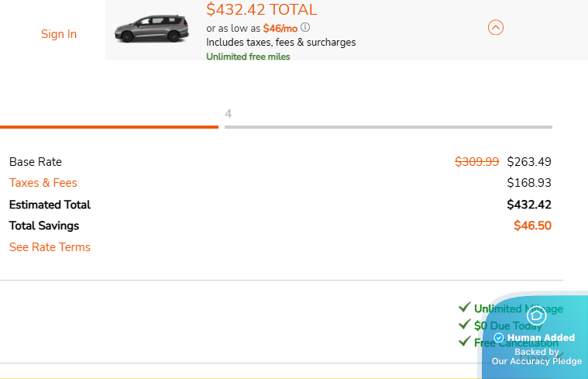The height and width of the screenshot is (379, 588).
Task: Open the See Rate Terms link
Action: (x=50, y=247)
